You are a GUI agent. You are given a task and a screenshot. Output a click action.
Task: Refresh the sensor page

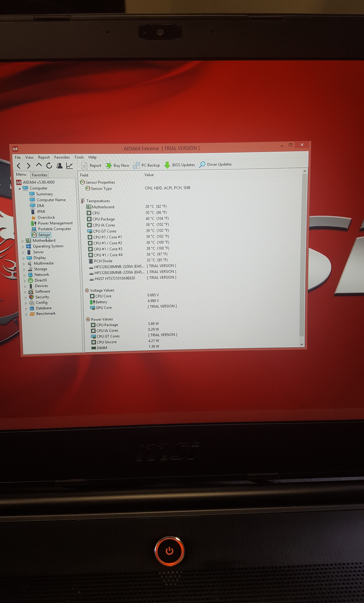pos(49,166)
